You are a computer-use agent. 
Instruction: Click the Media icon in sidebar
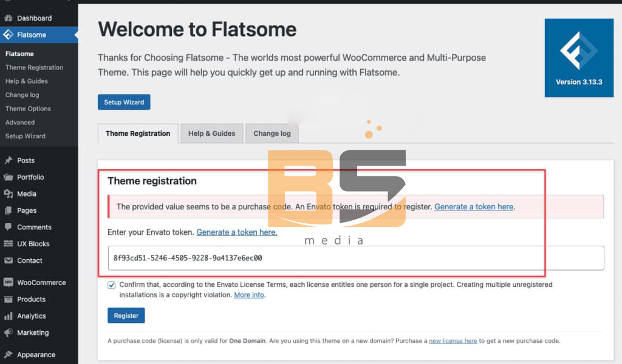point(9,194)
